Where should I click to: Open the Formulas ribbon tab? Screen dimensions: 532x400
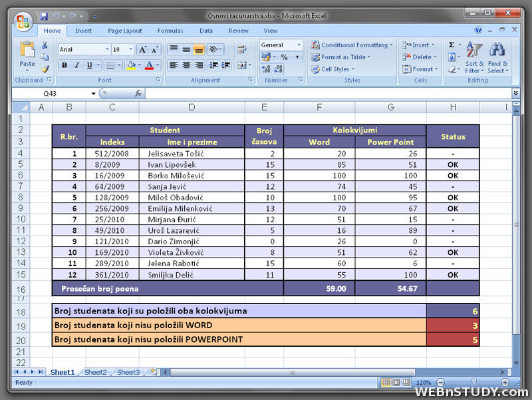(x=170, y=31)
